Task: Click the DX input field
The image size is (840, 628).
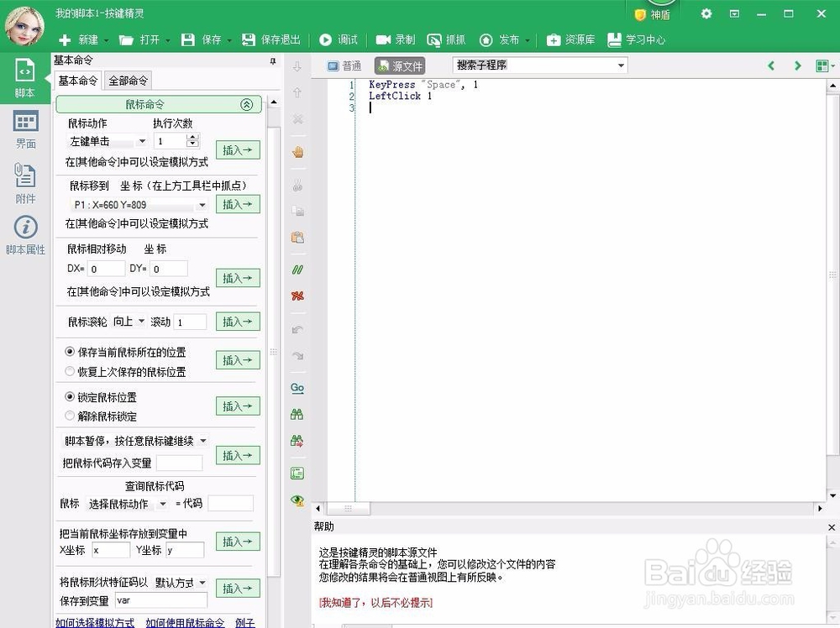Action: click(106, 269)
